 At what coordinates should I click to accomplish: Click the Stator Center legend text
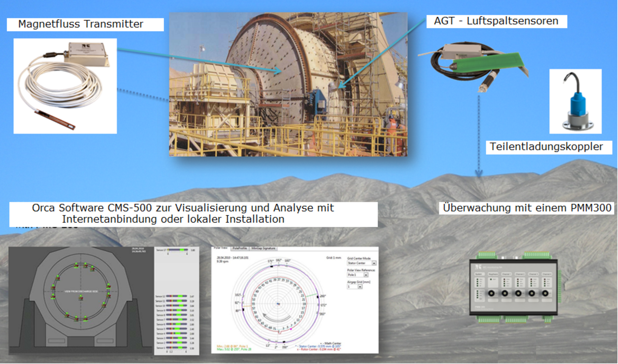(x=318, y=347)
